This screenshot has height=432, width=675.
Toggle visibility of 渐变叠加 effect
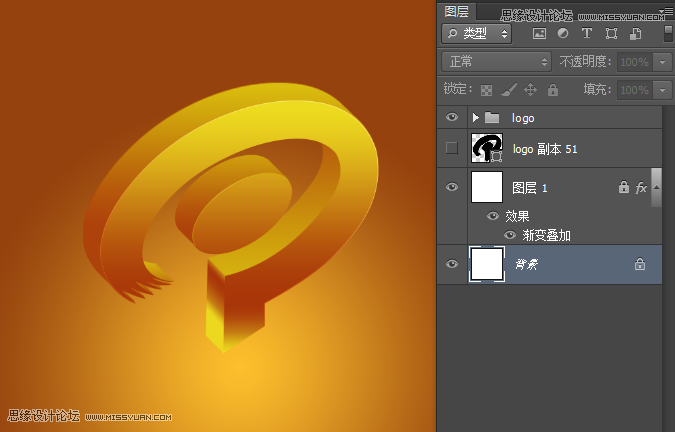point(510,235)
